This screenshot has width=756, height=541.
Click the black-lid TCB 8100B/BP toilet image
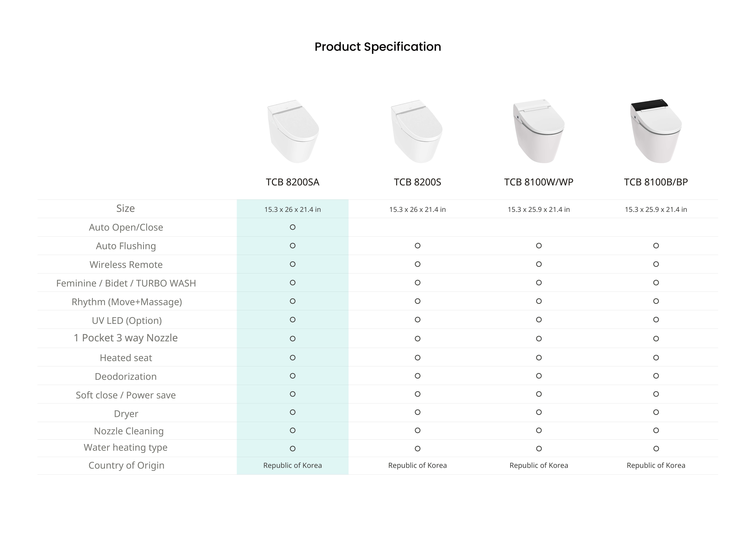coord(656,131)
